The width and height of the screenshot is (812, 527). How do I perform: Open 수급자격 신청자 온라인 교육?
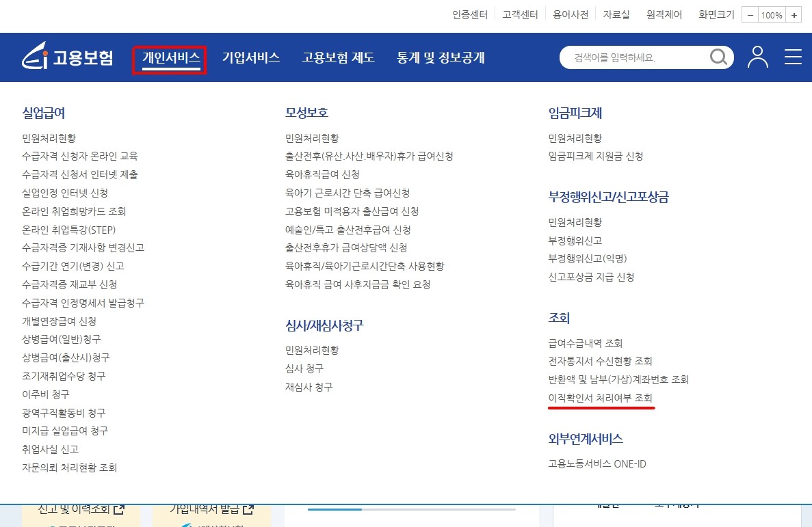pyautogui.click(x=80, y=157)
